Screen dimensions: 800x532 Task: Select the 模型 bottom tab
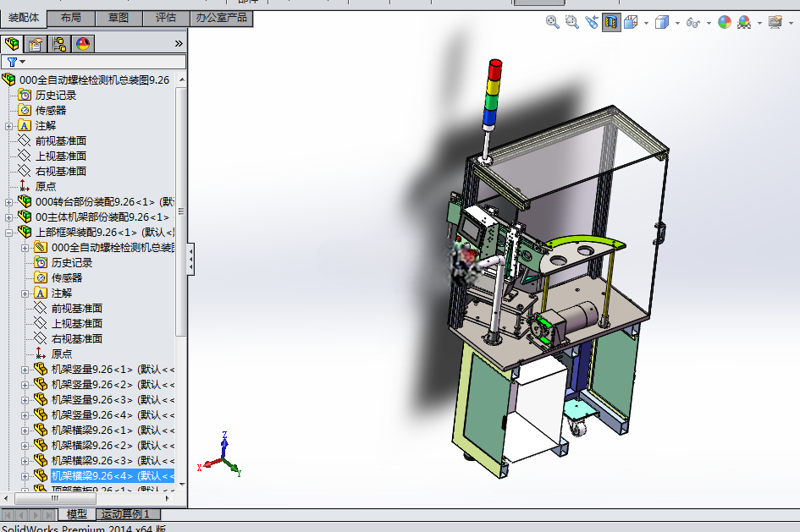click(x=76, y=513)
